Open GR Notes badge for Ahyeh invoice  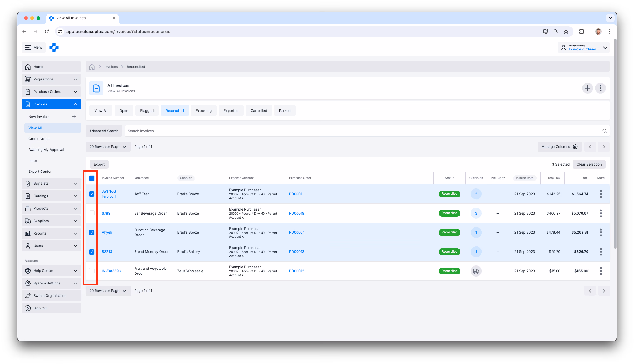(x=476, y=232)
